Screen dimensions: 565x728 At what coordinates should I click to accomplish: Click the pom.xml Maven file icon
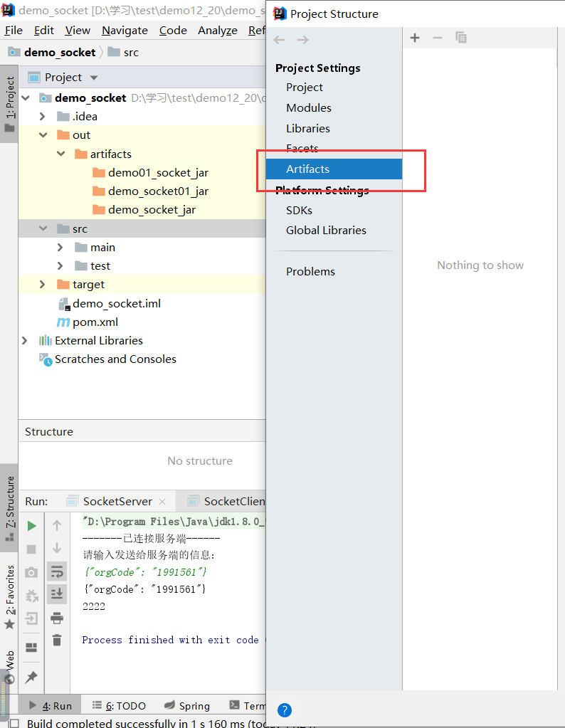[63, 322]
